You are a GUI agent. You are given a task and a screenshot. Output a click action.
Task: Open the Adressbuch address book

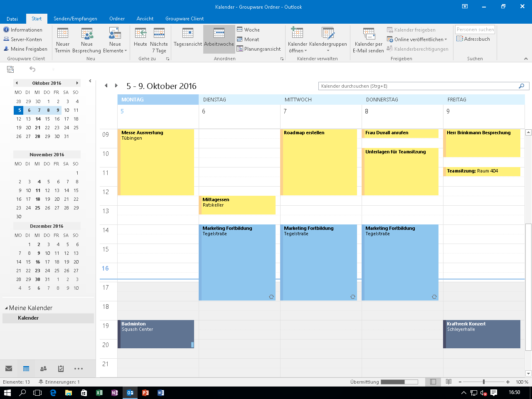tap(473, 39)
